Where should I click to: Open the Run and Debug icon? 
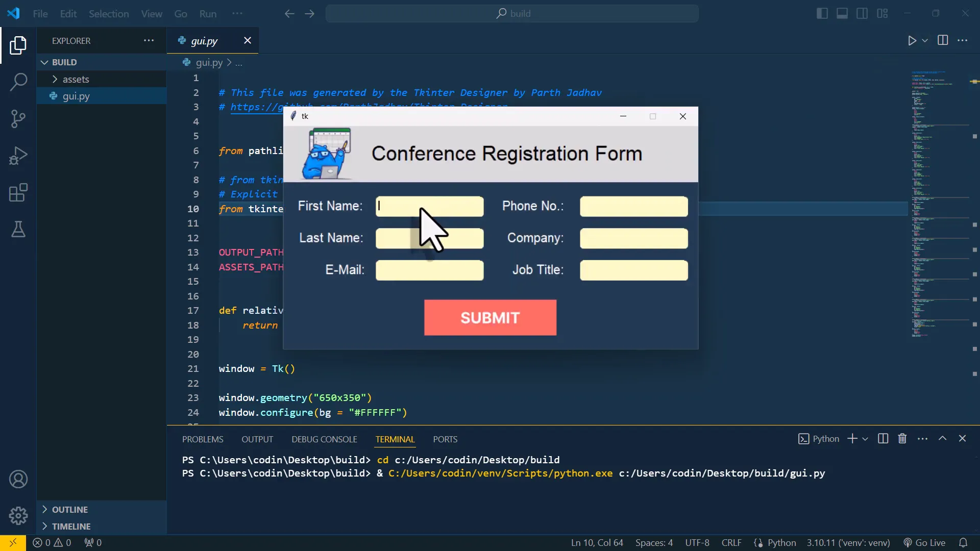(x=18, y=155)
